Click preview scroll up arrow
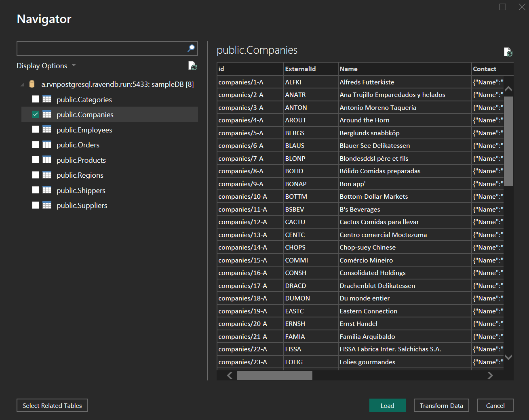The height and width of the screenshot is (420, 529). click(509, 89)
